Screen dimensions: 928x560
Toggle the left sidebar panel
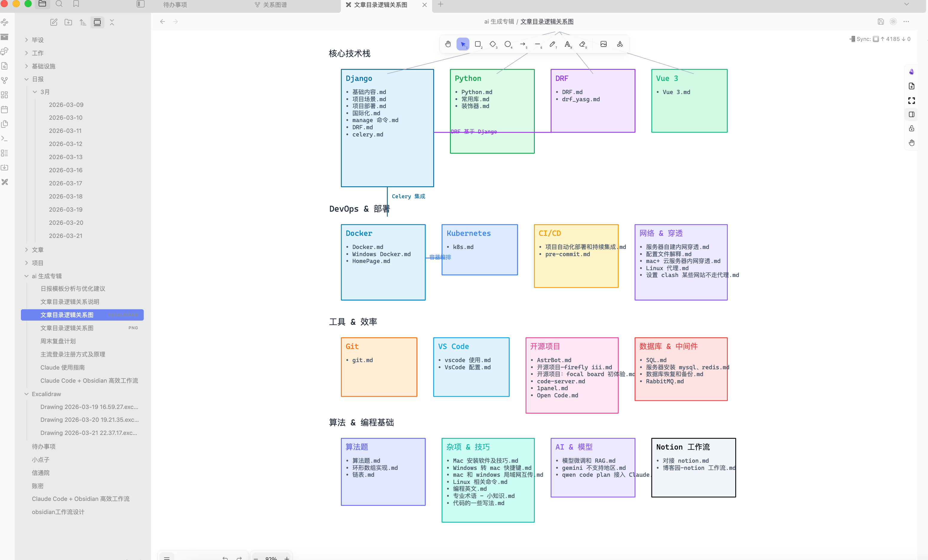140,4
